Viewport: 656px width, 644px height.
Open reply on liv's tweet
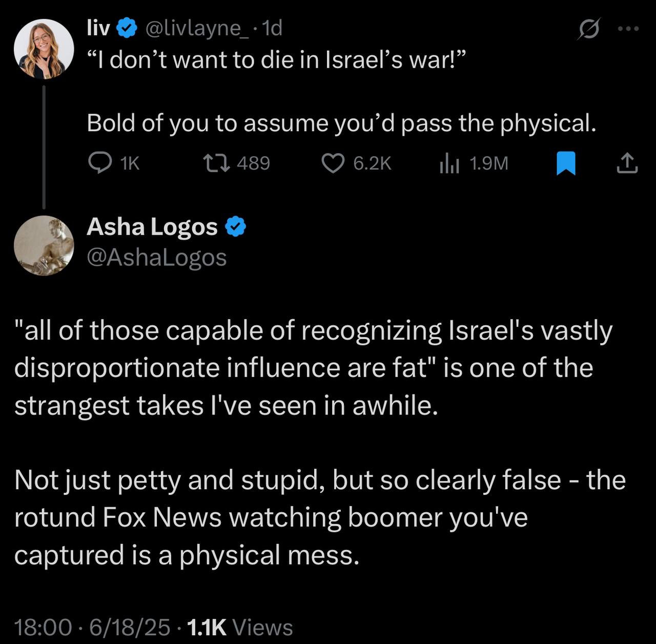coord(114,163)
